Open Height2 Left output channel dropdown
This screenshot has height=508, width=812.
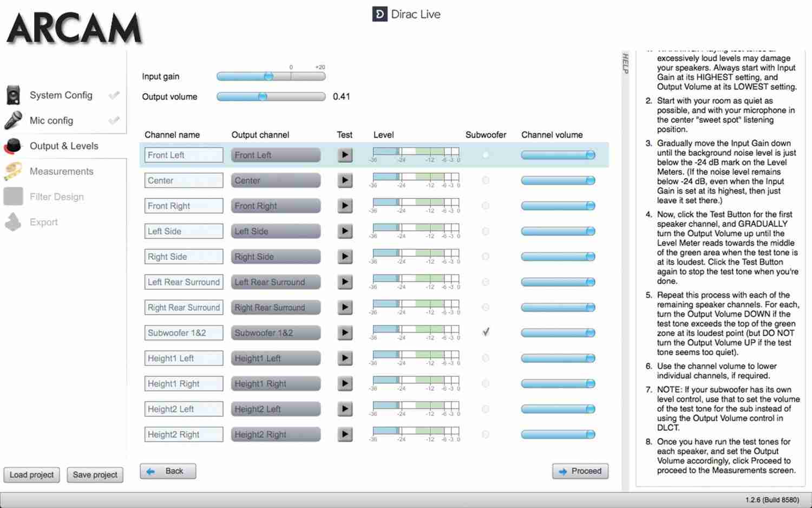tap(276, 409)
